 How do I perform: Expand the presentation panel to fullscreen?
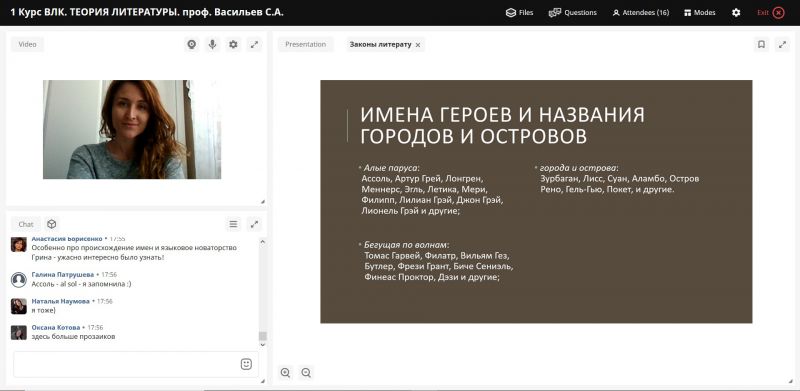[x=782, y=44]
